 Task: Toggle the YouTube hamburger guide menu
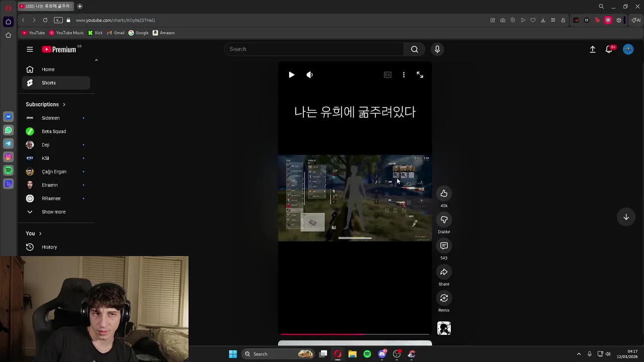30,49
